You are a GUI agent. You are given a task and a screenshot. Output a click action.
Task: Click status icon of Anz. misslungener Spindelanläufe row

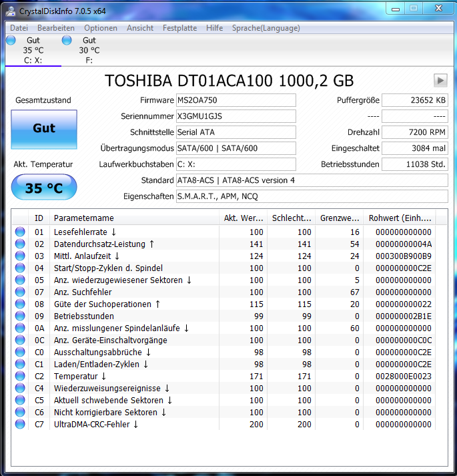20,328
